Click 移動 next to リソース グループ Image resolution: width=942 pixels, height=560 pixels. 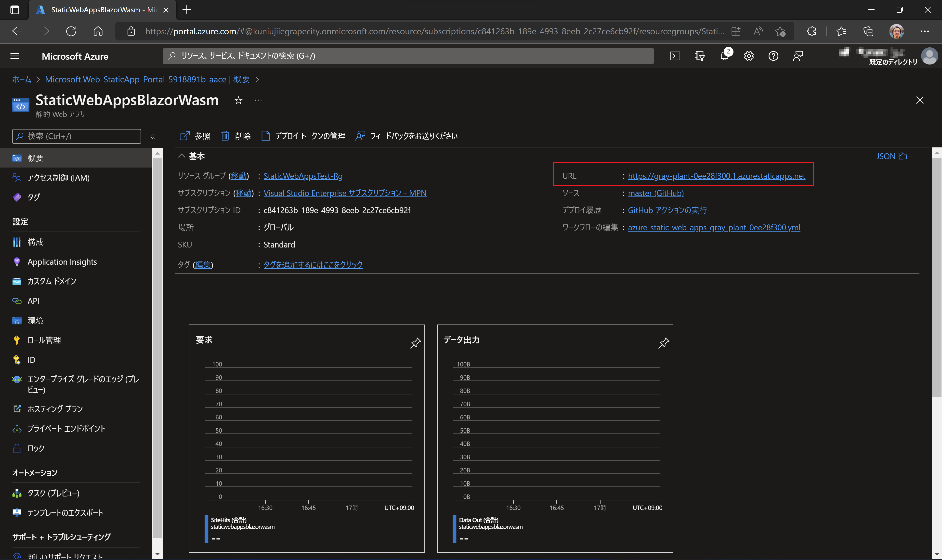click(x=238, y=176)
